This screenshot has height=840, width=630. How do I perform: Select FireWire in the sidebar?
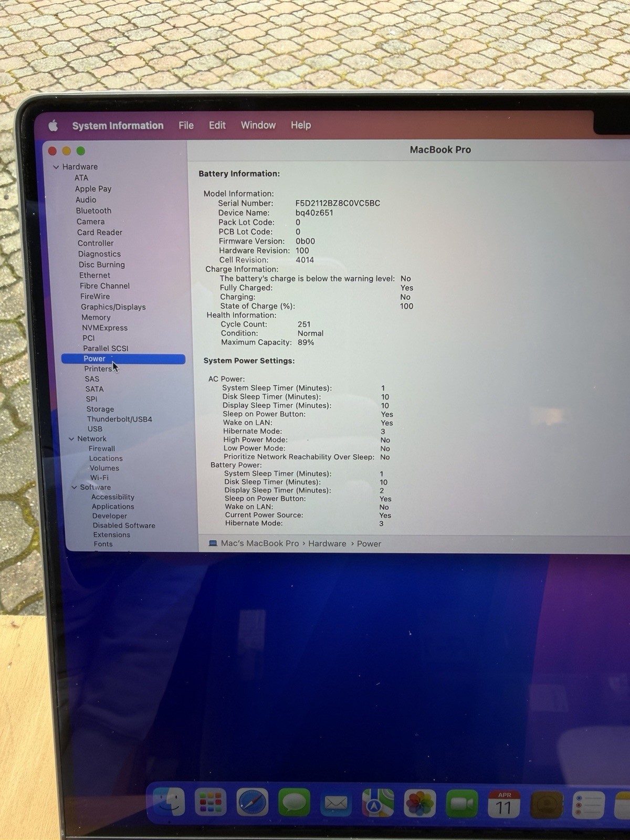[x=95, y=296]
